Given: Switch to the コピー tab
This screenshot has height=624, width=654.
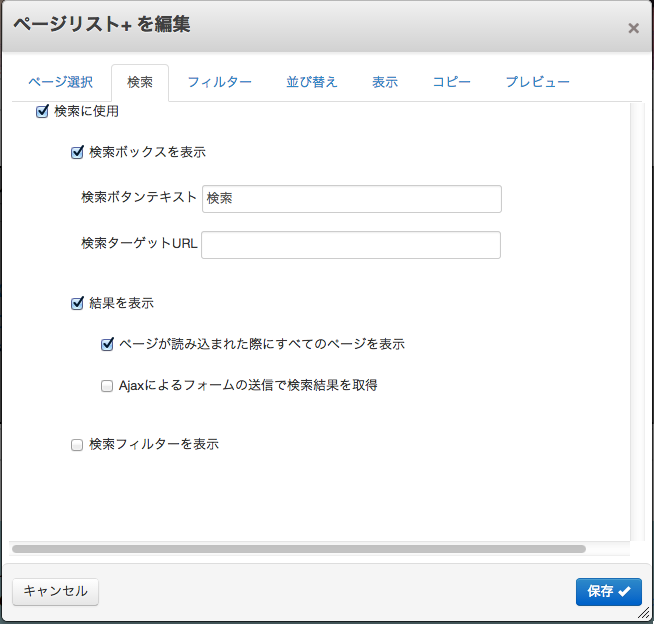Looking at the screenshot, I should click(x=451, y=82).
